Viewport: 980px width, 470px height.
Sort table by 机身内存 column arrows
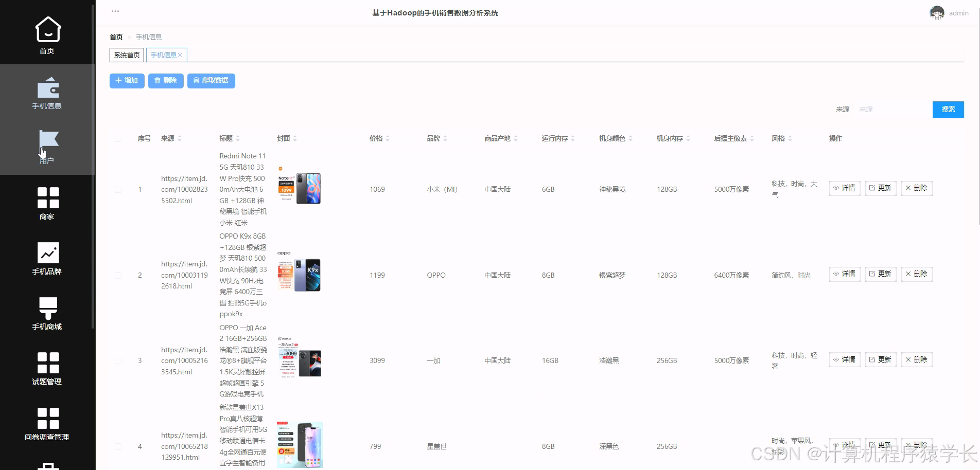click(x=688, y=138)
